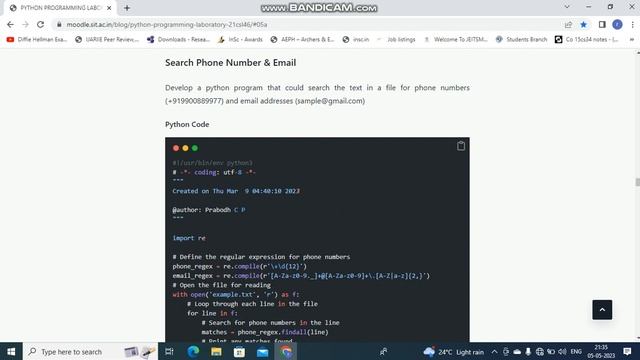Click the share page icon in address bar
Image resolution: width=640 pixels, height=360 pixels.
[568, 24]
